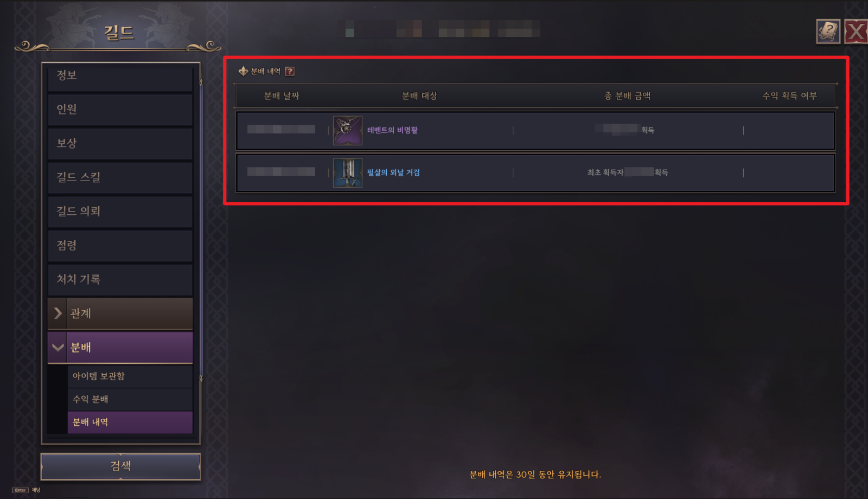Open the 처치 기록 kill log
The height and width of the screenshot is (499, 868).
coord(120,280)
